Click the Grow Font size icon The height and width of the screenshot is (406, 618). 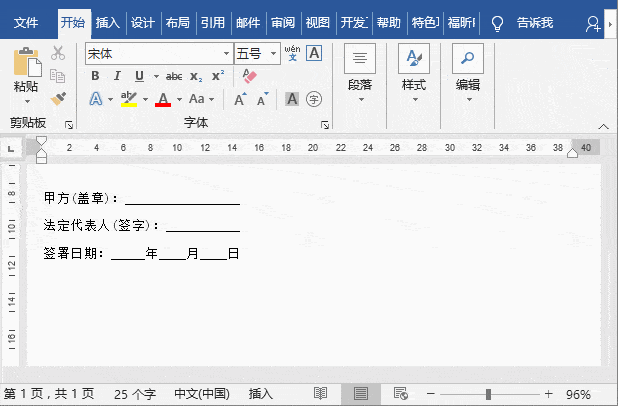point(240,99)
